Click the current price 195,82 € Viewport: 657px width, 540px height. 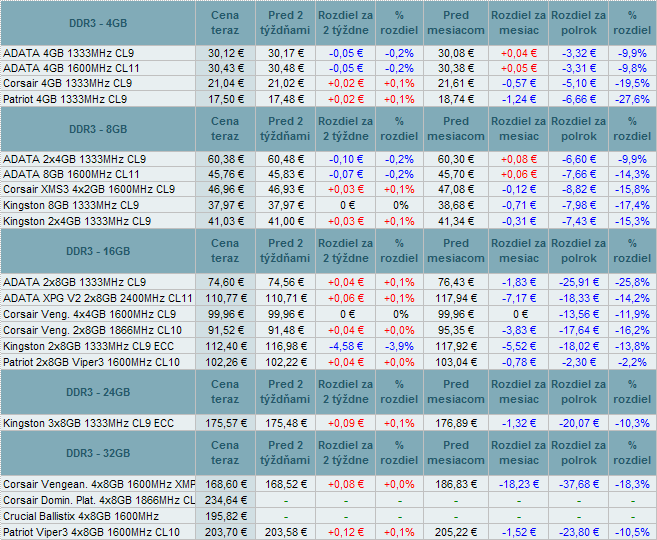click(226, 516)
